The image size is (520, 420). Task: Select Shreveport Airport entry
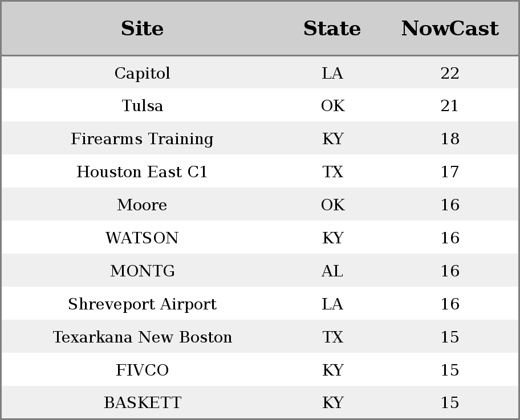[x=143, y=304]
